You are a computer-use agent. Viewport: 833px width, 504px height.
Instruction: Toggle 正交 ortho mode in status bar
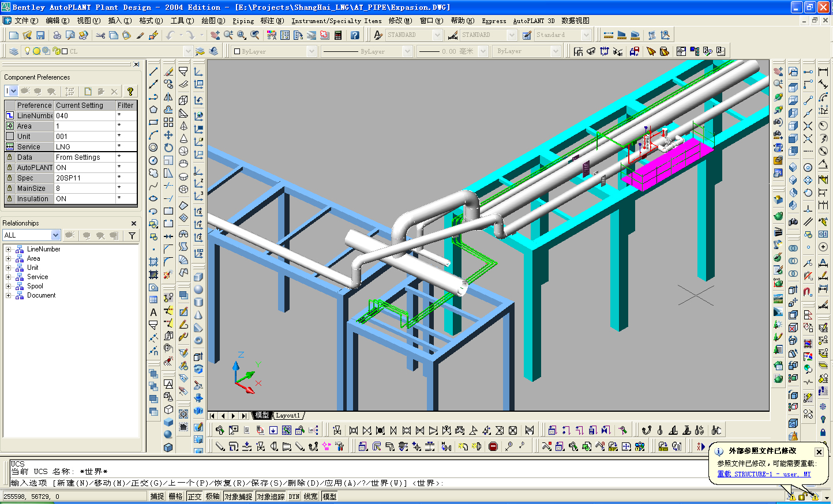click(x=194, y=497)
